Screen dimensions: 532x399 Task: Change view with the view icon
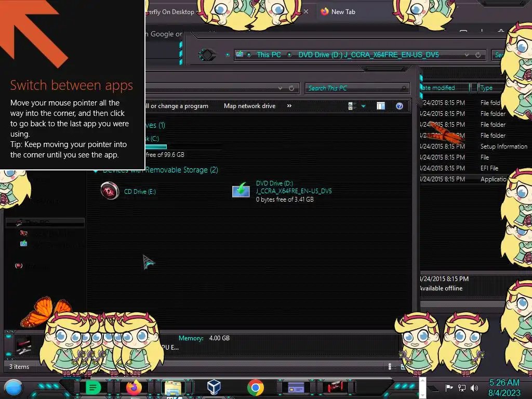pos(352,106)
